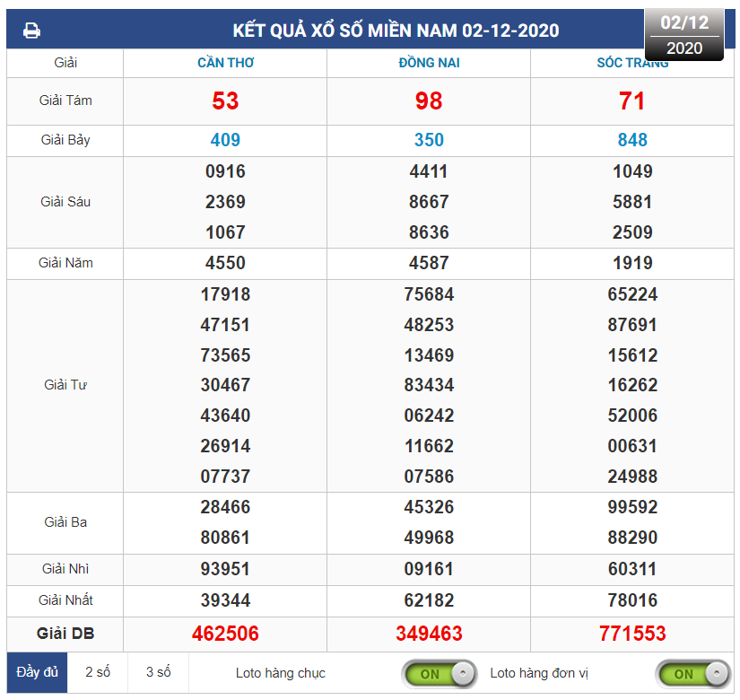This screenshot has height=700, width=740.
Task: Switch to the 3 số tab
Action: (158, 672)
